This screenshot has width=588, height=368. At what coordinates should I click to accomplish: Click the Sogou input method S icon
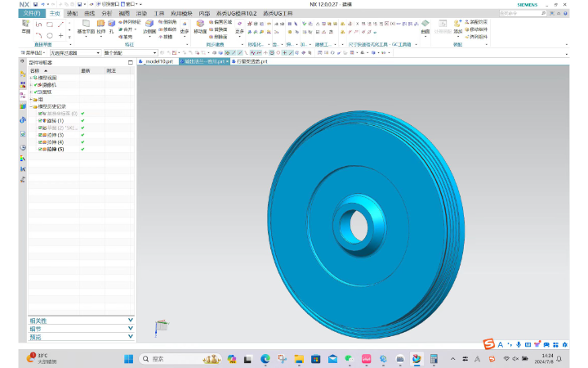[x=488, y=344]
